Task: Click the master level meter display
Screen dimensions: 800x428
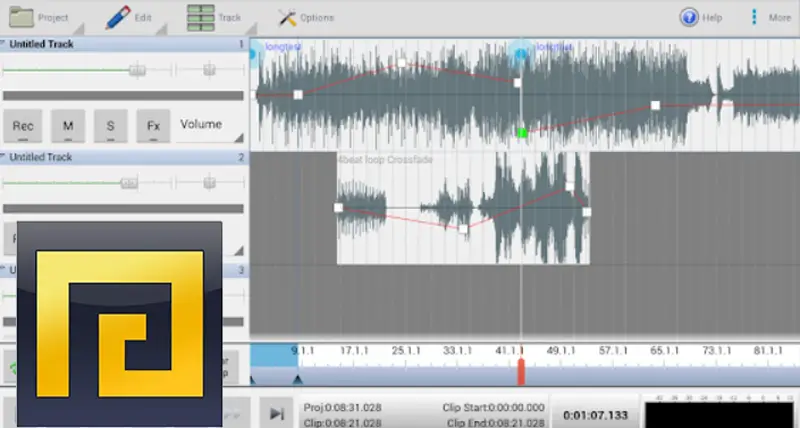Action: click(719, 413)
